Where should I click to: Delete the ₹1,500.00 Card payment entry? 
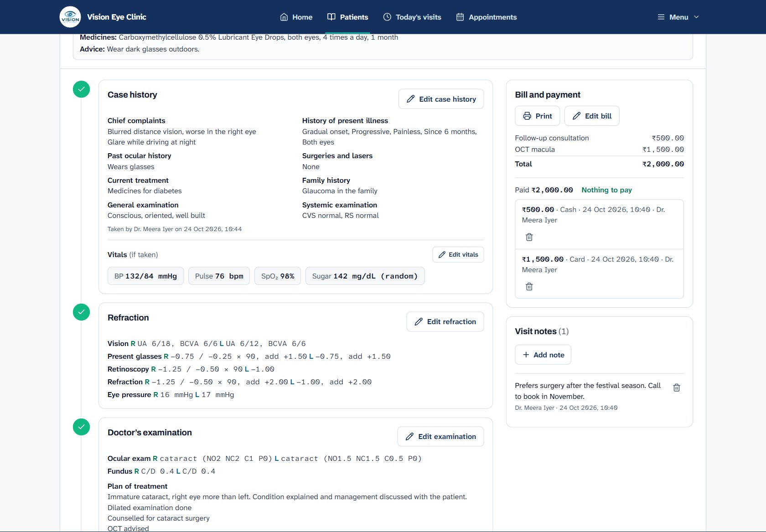529,287
